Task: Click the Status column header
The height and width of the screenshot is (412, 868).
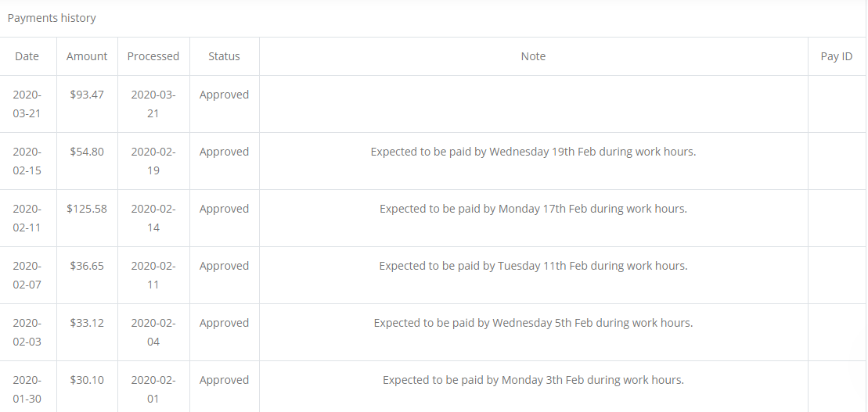Action: (224, 56)
